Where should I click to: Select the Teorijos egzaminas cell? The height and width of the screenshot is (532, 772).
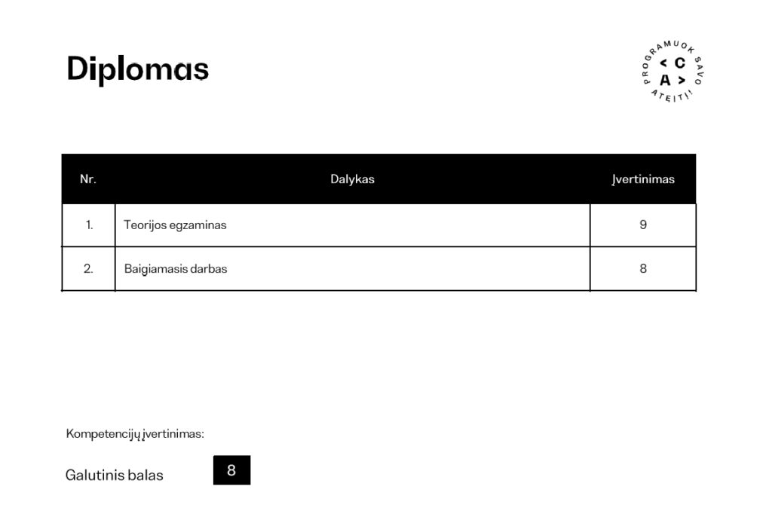click(x=175, y=225)
